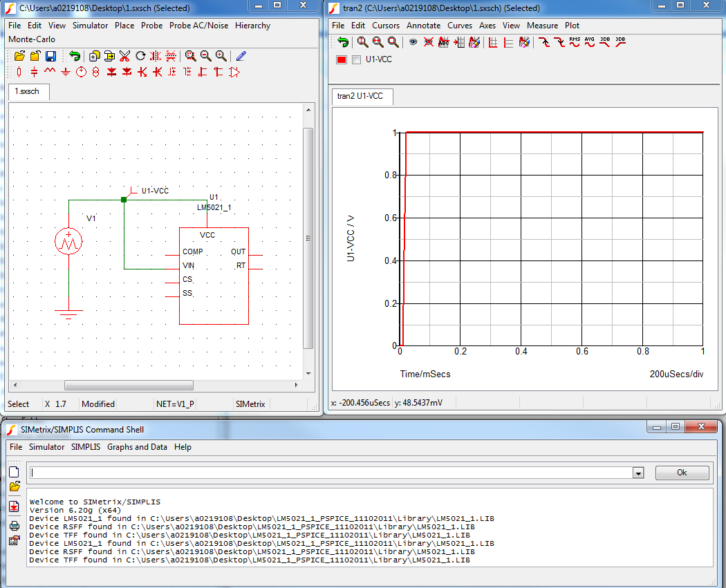Viewport: 726px width, 588px height.
Task: Check the U1-VCC curve checkbox
Action: pyautogui.click(x=357, y=60)
